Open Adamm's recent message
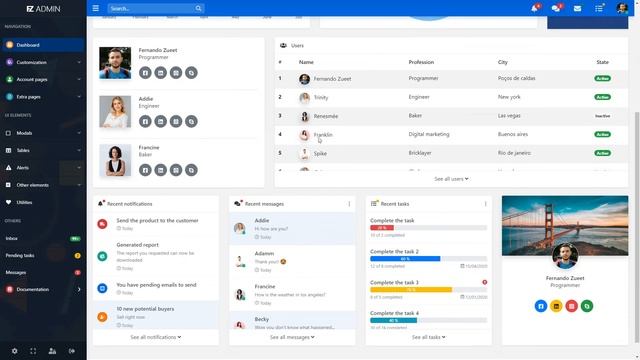 pyautogui.click(x=292, y=261)
